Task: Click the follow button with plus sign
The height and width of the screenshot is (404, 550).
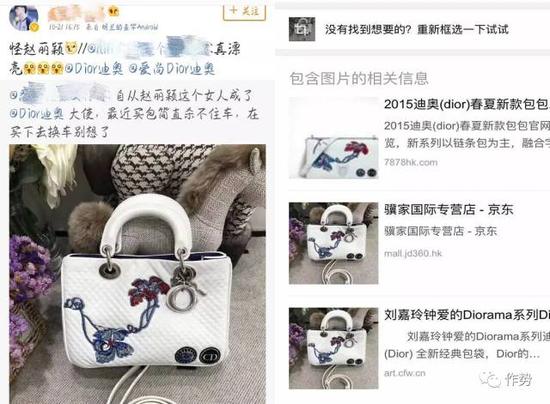Action: (244, 11)
